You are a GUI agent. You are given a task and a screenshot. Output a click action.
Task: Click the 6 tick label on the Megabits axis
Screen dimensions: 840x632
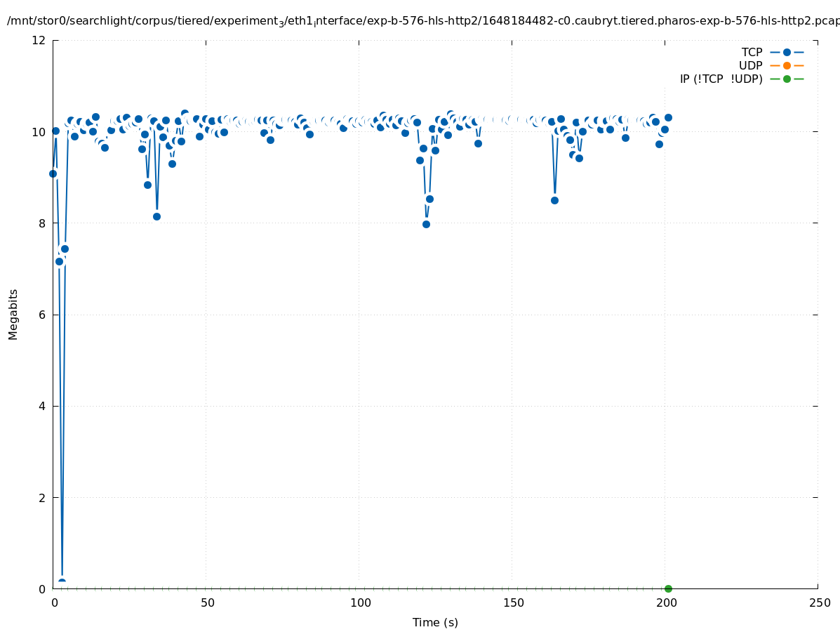click(43, 315)
